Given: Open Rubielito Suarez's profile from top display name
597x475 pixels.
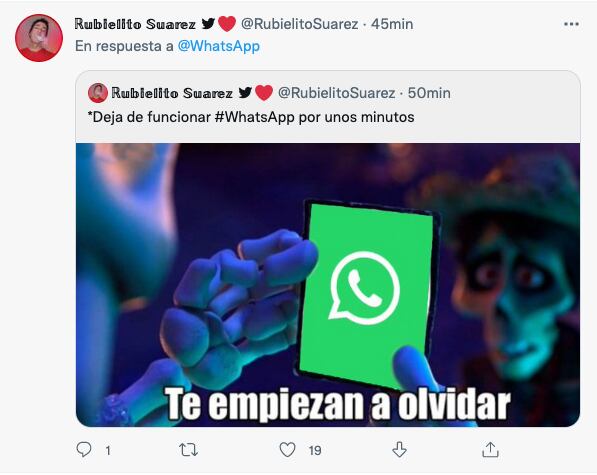Looking at the screenshot, I should tap(135, 24).
